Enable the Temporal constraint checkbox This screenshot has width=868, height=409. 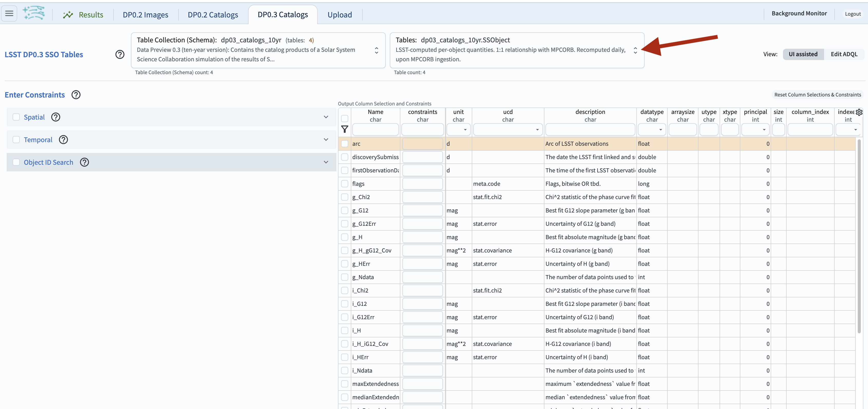[16, 139]
